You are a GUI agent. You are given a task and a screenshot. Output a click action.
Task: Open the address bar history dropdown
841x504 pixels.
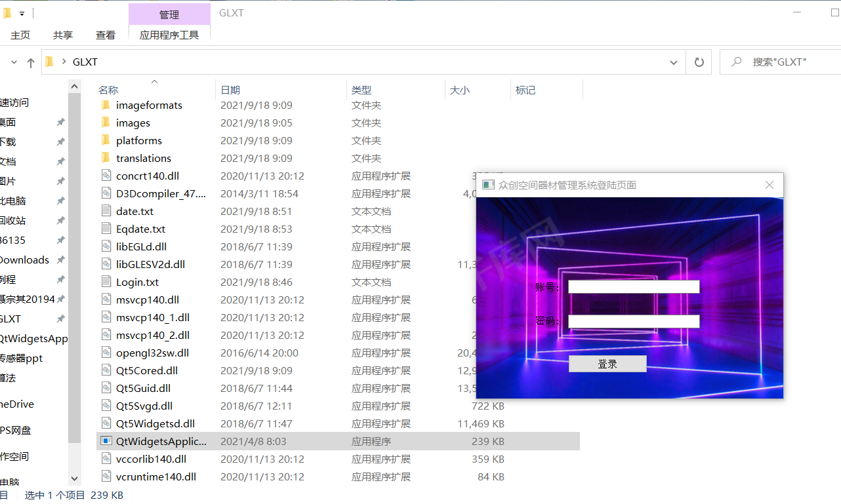tap(673, 62)
